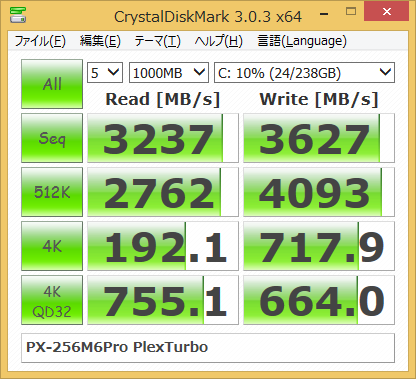Select the 4K read result 192.1
416x379 pixels.
[x=163, y=246]
